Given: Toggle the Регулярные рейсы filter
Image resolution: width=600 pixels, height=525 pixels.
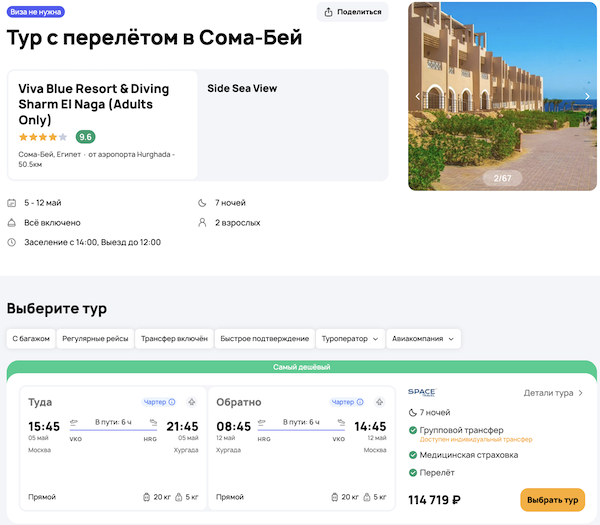Looking at the screenshot, I should [x=95, y=339].
